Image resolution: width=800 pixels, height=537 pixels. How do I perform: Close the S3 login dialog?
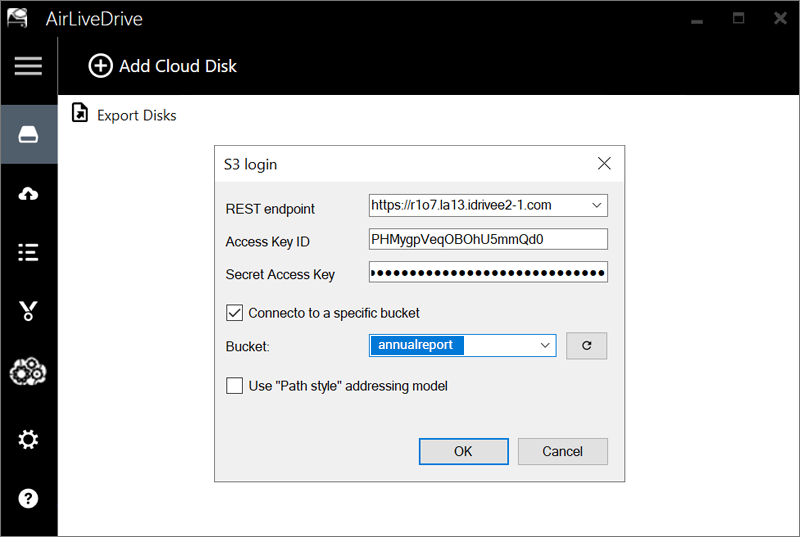tap(604, 164)
